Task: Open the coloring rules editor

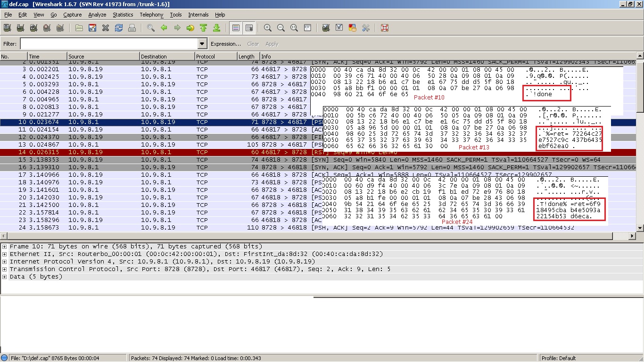Action: 352,28
